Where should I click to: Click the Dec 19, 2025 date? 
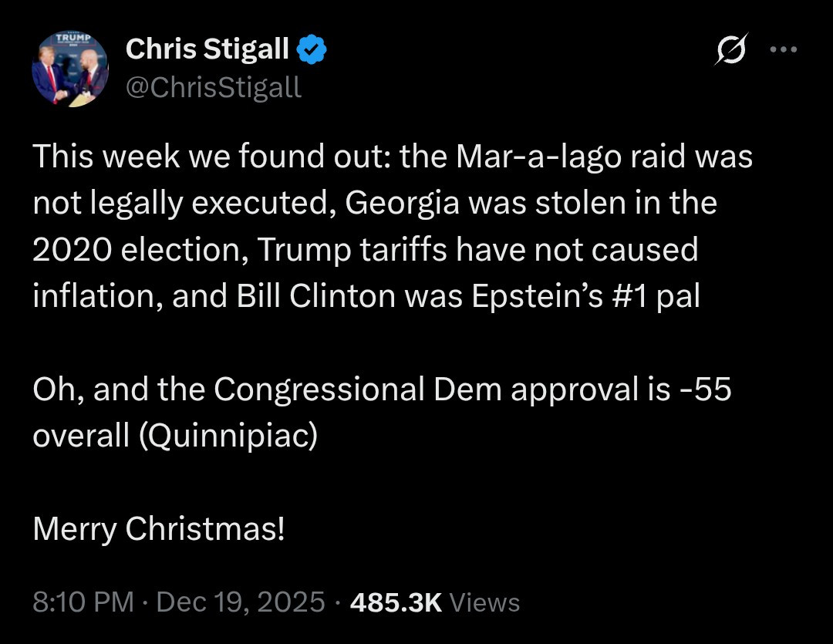pos(241,602)
